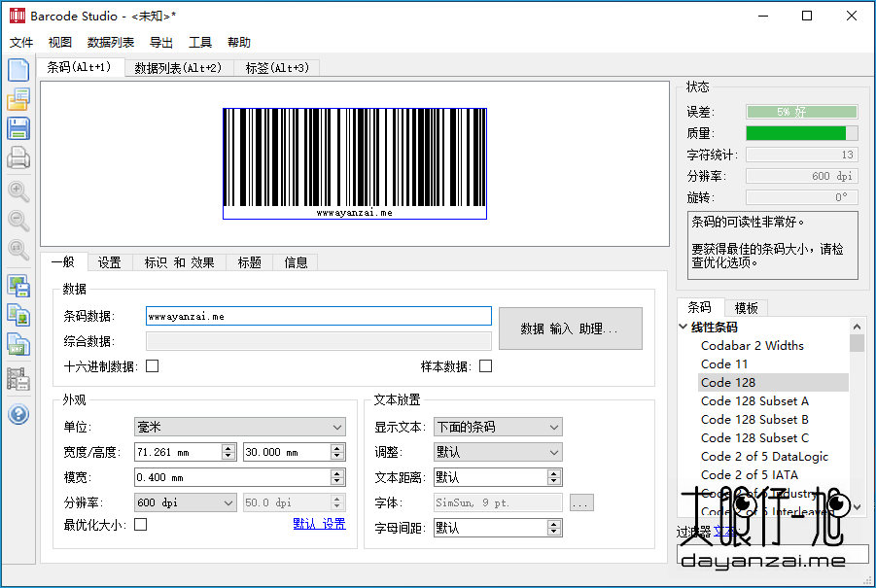Toggle the 样本数据 checkbox
The width and height of the screenshot is (876, 588).
[485, 366]
